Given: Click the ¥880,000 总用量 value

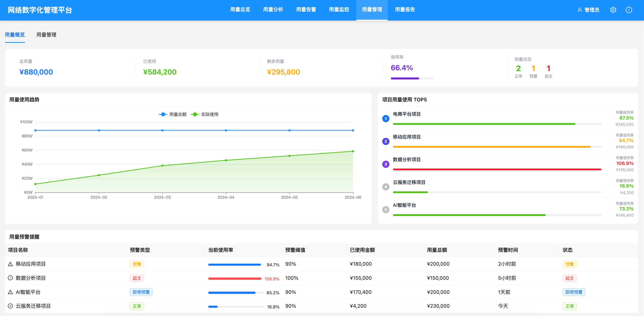Looking at the screenshot, I should (x=36, y=72).
